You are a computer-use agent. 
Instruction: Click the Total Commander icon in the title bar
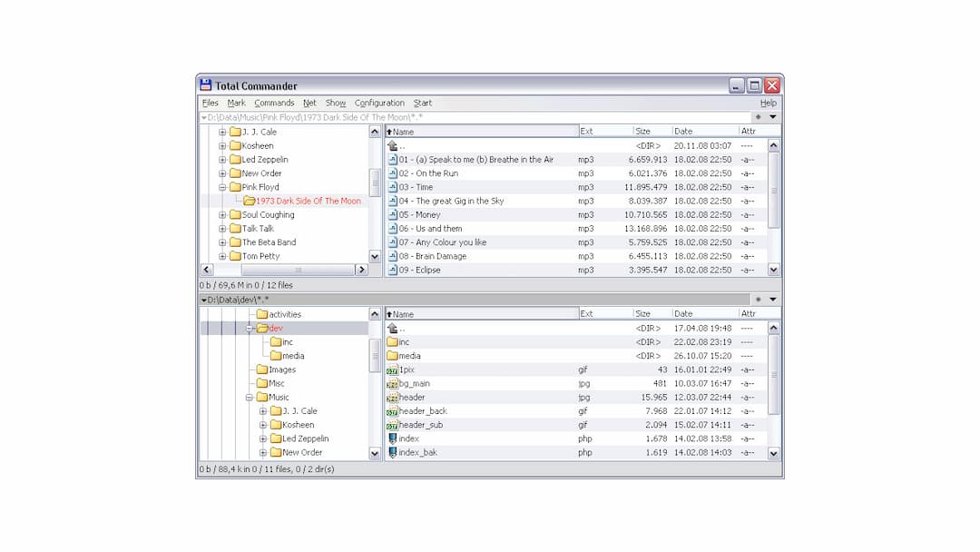pos(204,85)
